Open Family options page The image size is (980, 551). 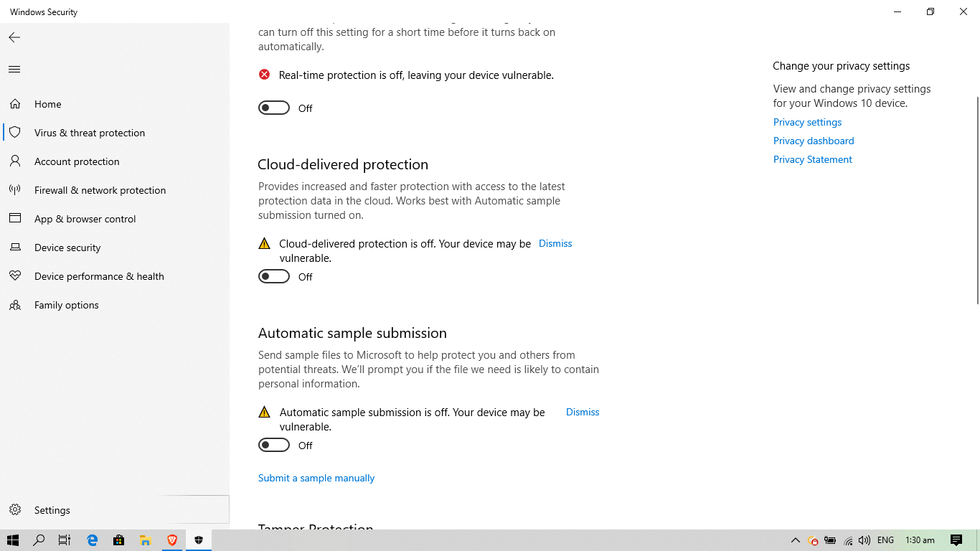click(115, 305)
